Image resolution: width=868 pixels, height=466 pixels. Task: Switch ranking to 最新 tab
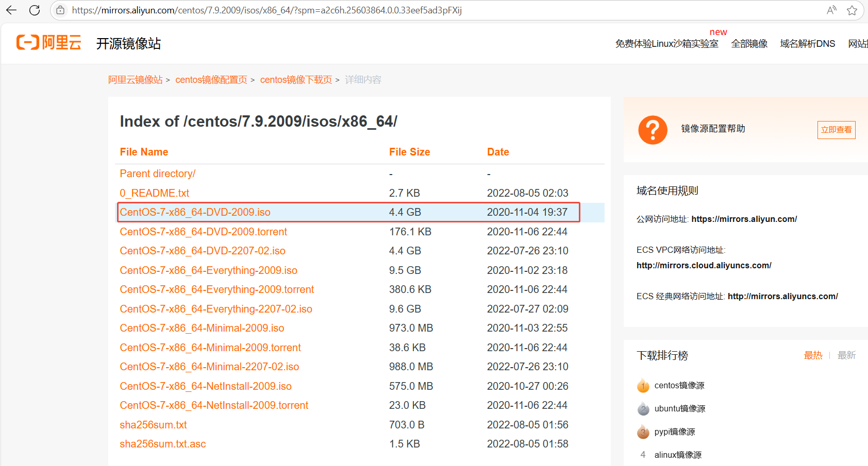tap(846, 355)
